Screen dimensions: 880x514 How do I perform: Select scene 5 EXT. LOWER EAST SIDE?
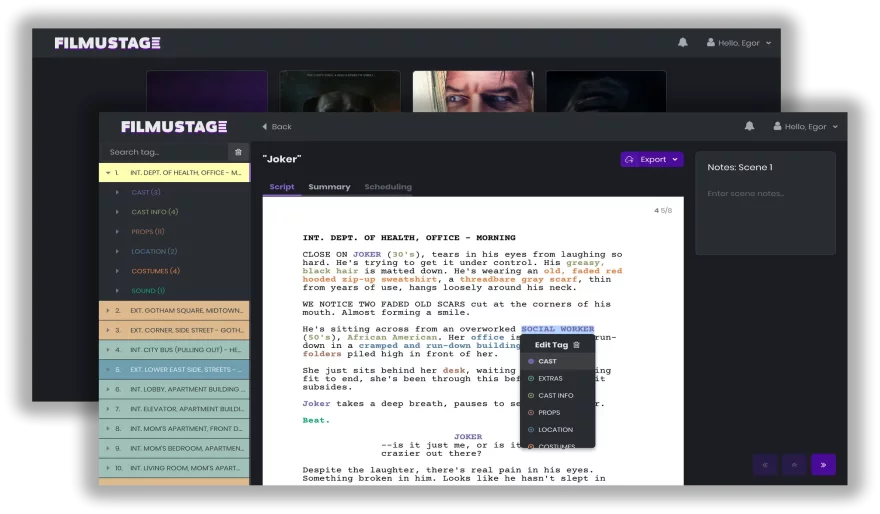pyautogui.click(x=175, y=369)
